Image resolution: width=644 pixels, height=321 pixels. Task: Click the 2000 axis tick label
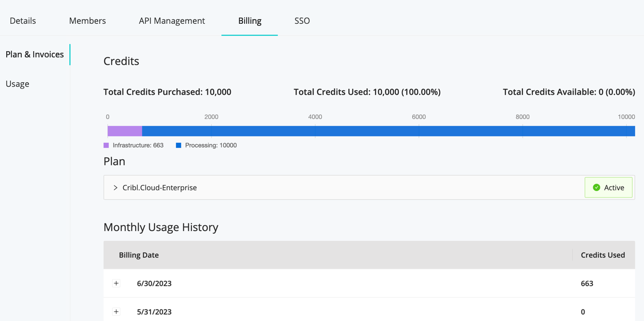pyautogui.click(x=211, y=117)
